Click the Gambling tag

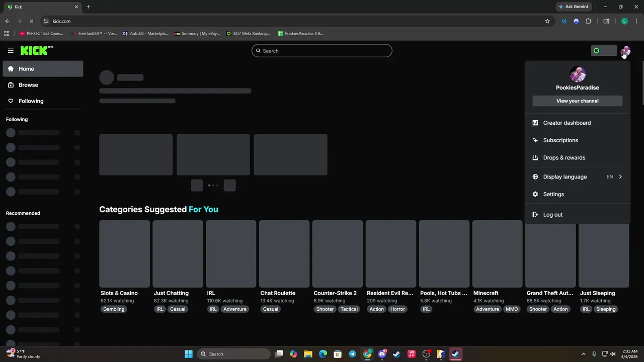[x=114, y=309]
